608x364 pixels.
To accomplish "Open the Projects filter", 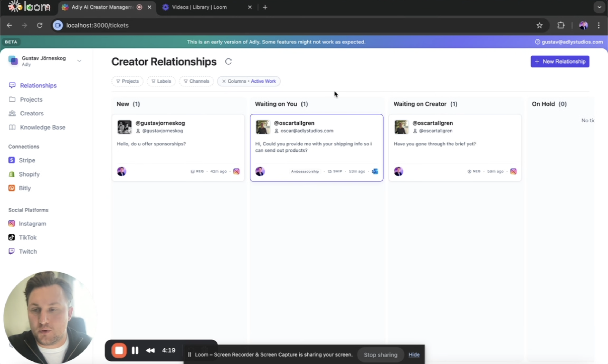I will coord(127,81).
